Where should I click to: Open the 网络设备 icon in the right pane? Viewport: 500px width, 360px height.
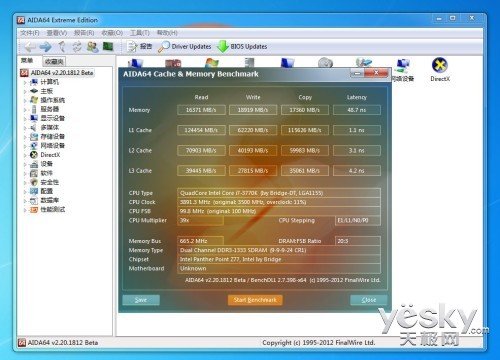point(403,70)
